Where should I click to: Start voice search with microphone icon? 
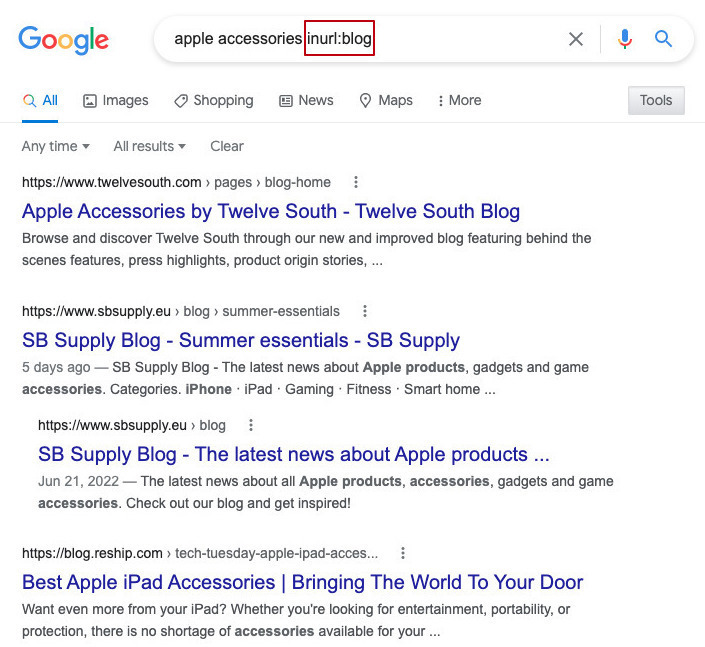pyautogui.click(x=625, y=39)
